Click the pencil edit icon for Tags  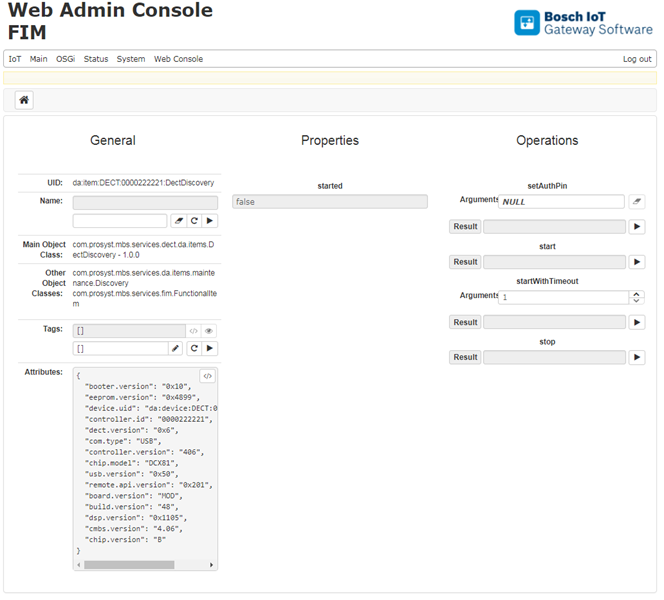pyautogui.click(x=177, y=348)
